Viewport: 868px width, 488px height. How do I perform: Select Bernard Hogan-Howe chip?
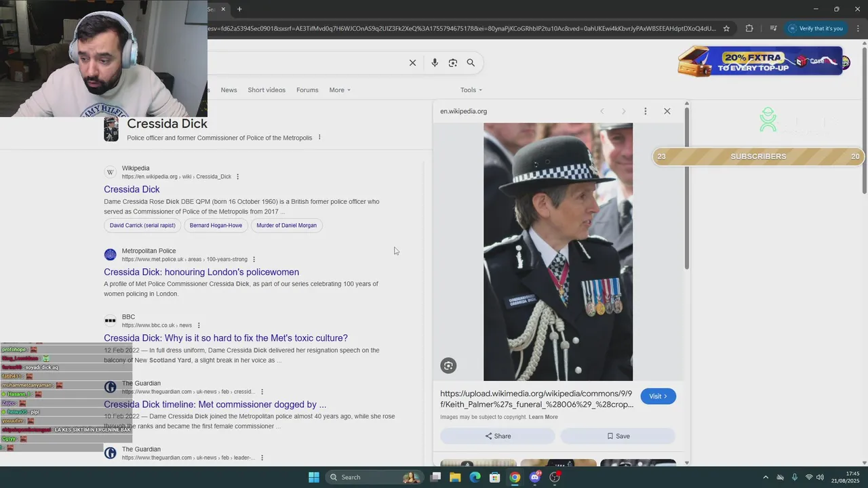click(x=216, y=225)
